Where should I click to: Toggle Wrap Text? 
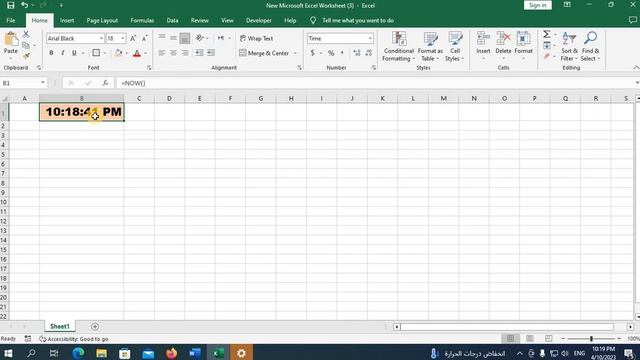[x=256, y=38]
